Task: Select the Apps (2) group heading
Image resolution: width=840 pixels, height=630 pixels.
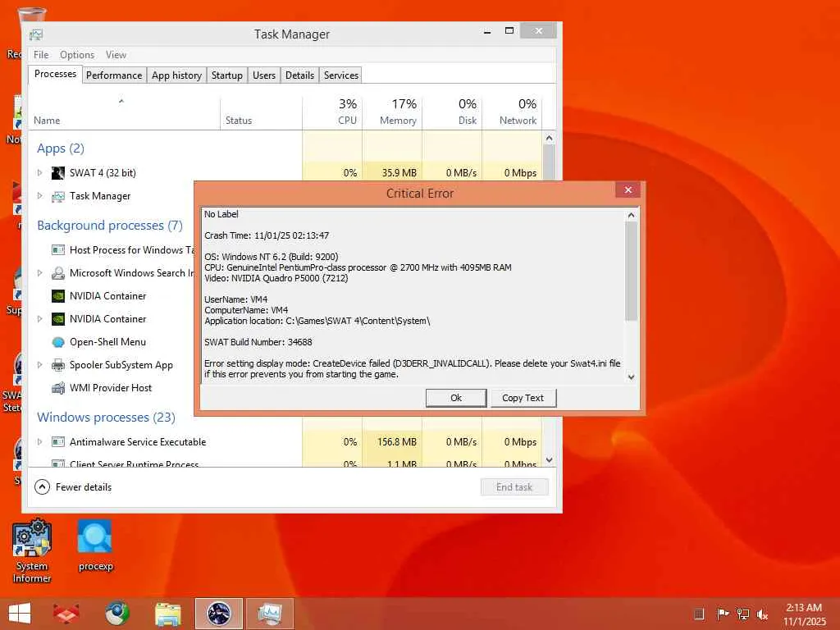Action: tap(61, 148)
